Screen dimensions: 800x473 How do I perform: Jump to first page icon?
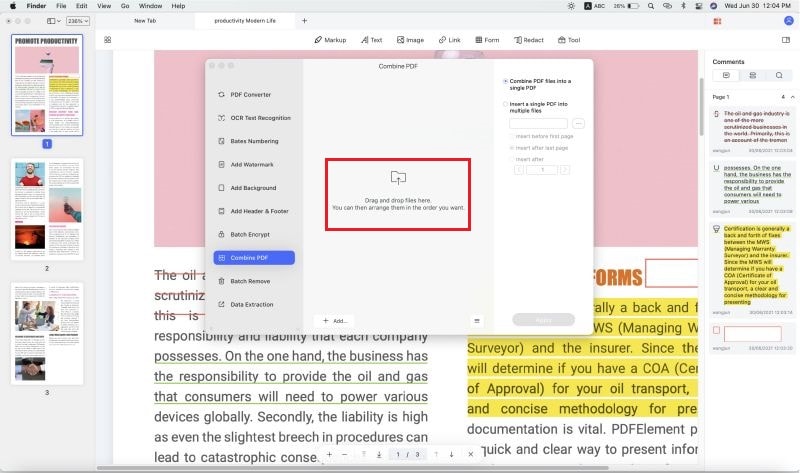(364, 454)
